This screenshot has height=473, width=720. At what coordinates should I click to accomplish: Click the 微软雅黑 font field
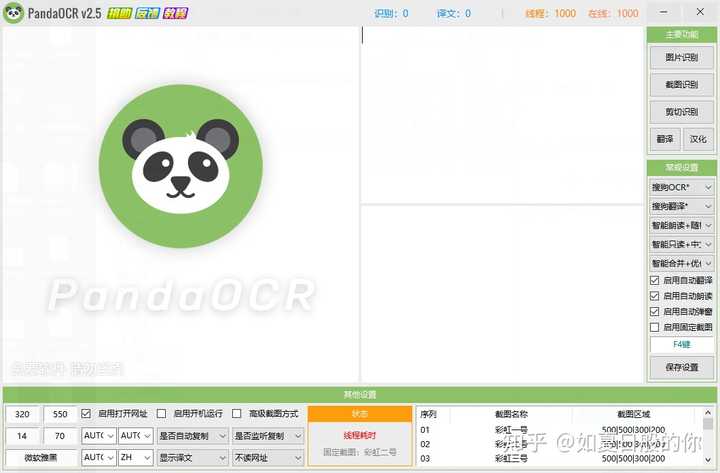coord(41,458)
